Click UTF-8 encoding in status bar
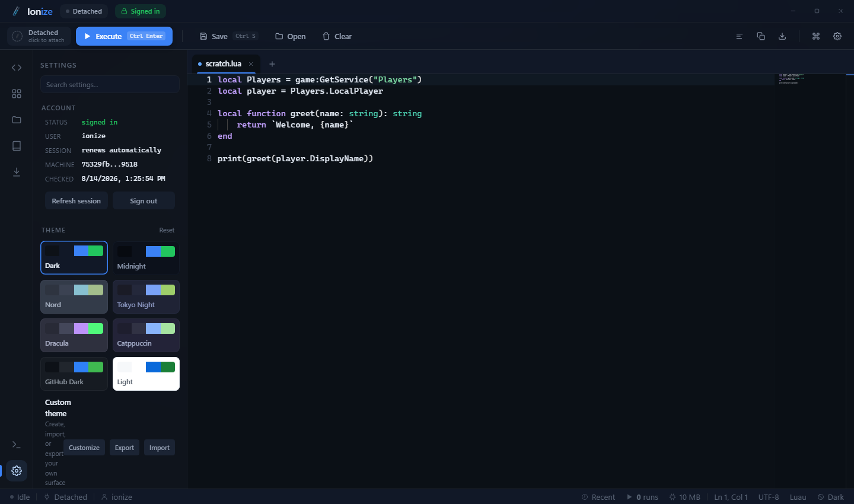 (769, 497)
